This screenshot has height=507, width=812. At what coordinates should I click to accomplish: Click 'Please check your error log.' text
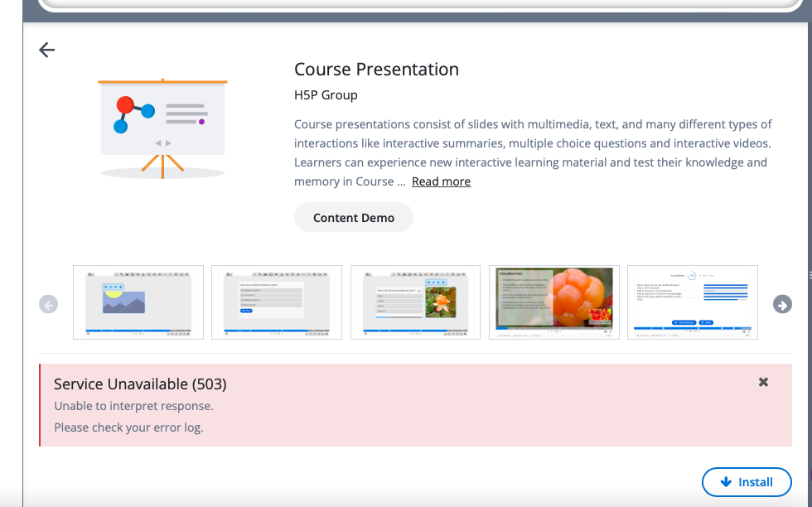128,427
